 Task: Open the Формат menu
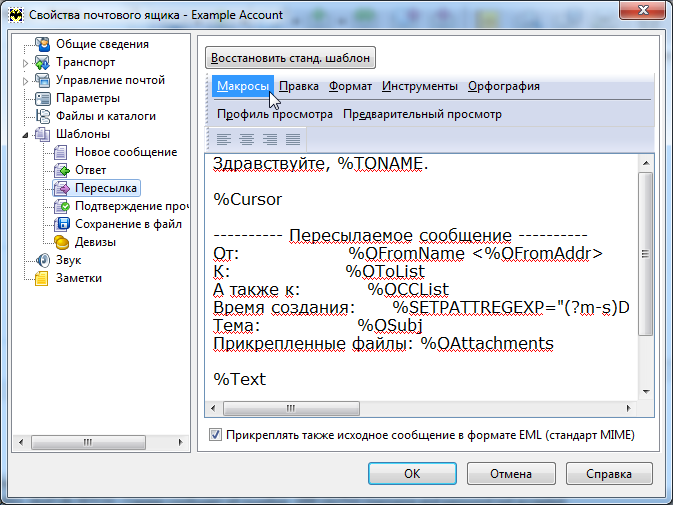350,86
